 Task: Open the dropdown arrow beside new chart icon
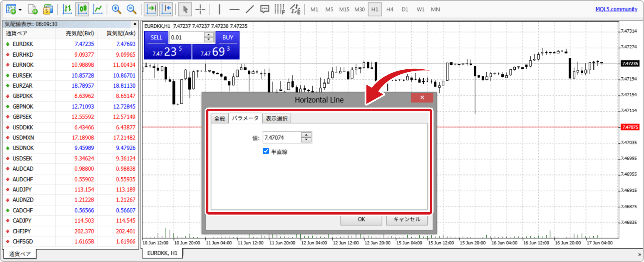(20, 9)
